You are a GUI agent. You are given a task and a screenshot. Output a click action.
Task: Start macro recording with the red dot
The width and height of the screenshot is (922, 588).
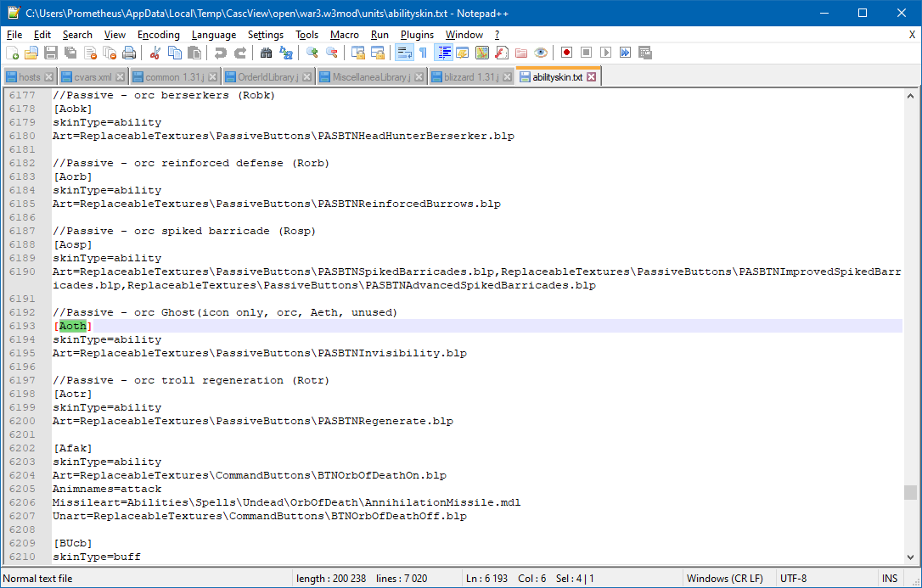(567, 53)
